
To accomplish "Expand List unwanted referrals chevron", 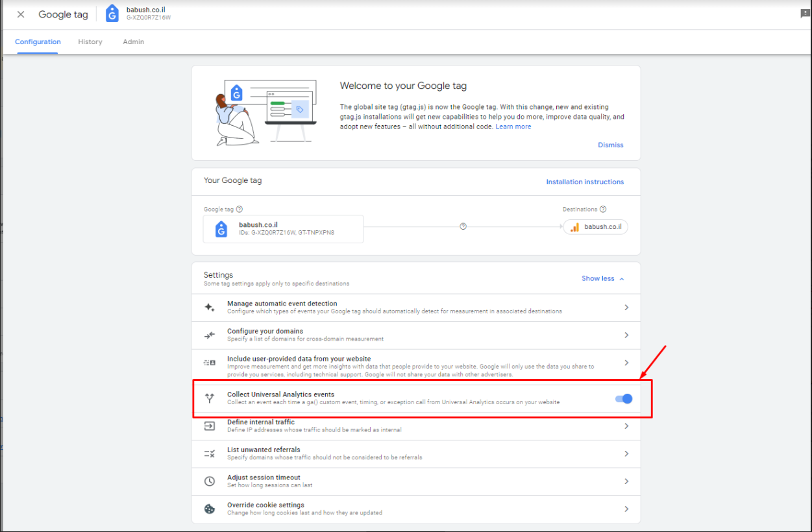I will [626, 454].
